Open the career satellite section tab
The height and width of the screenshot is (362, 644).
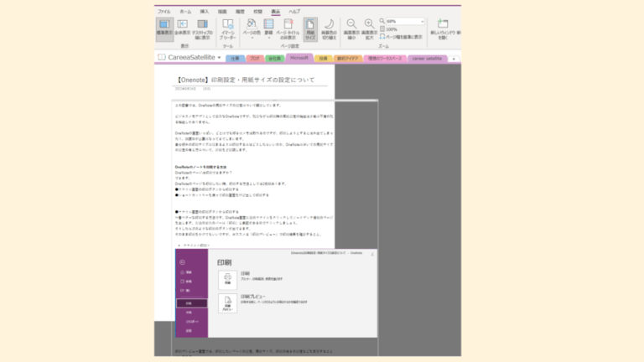click(x=427, y=59)
